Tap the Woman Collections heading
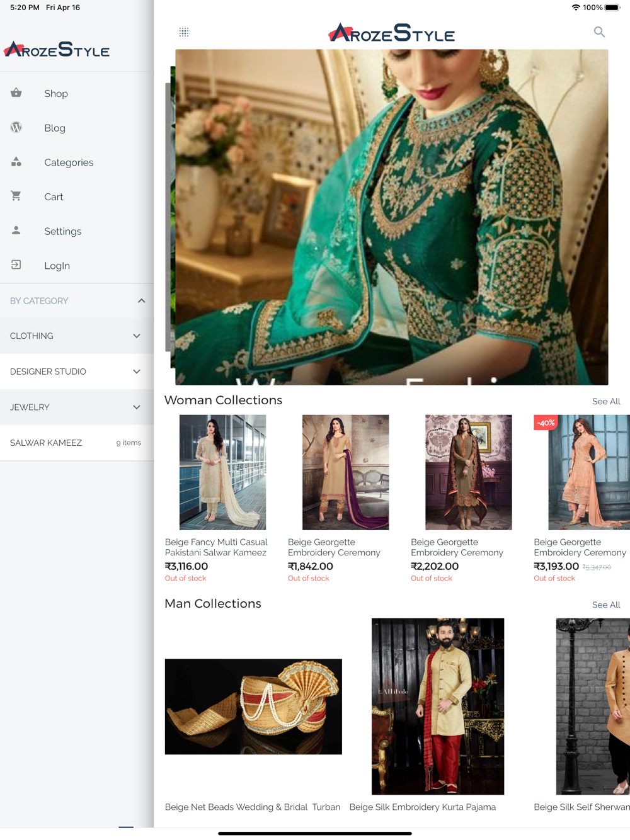The height and width of the screenshot is (840, 630). tap(223, 400)
